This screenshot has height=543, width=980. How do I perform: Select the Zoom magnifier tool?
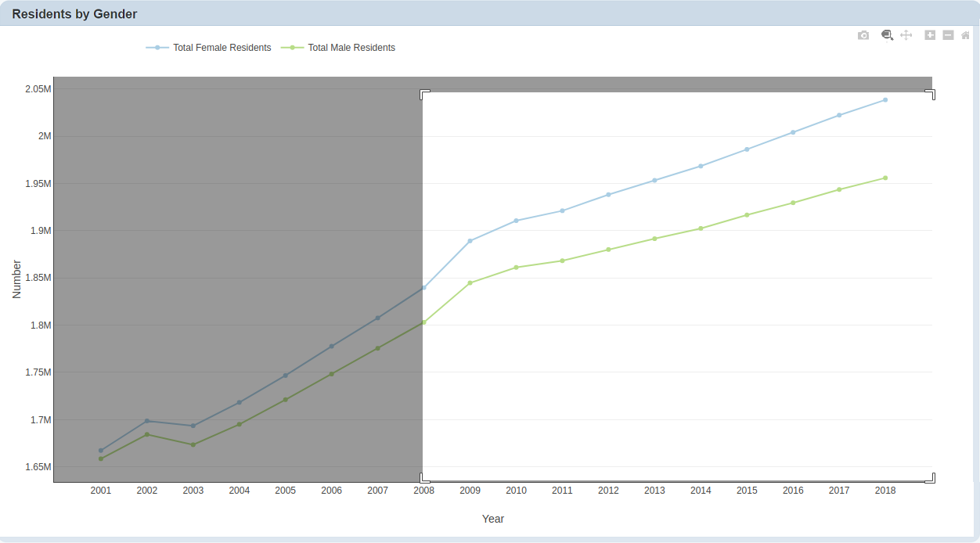pyautogui.click(x=887, y=35)
